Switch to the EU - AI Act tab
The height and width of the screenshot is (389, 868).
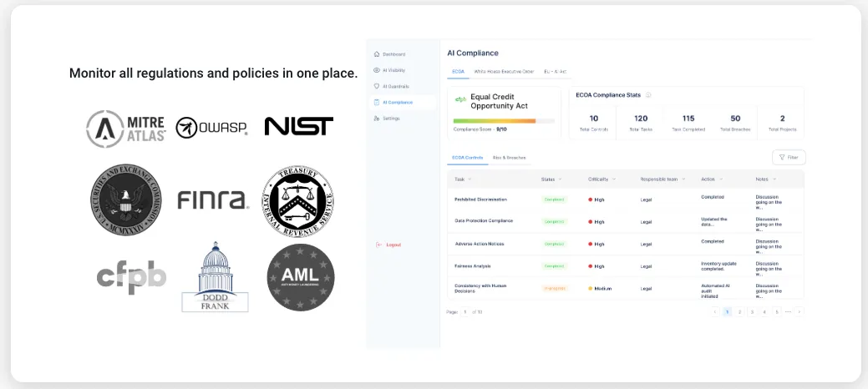coord(556,72)
